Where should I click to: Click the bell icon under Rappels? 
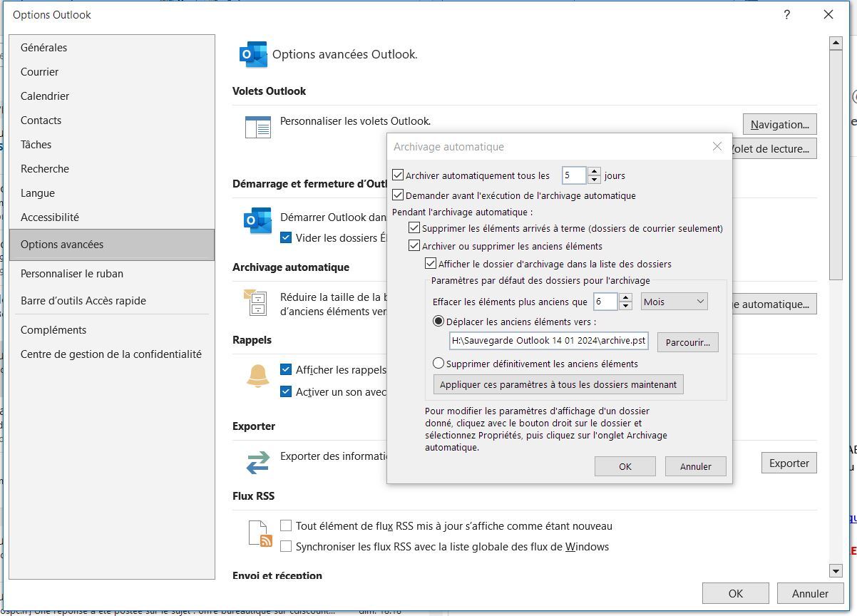pyautogui.click(x=257, y=375)
